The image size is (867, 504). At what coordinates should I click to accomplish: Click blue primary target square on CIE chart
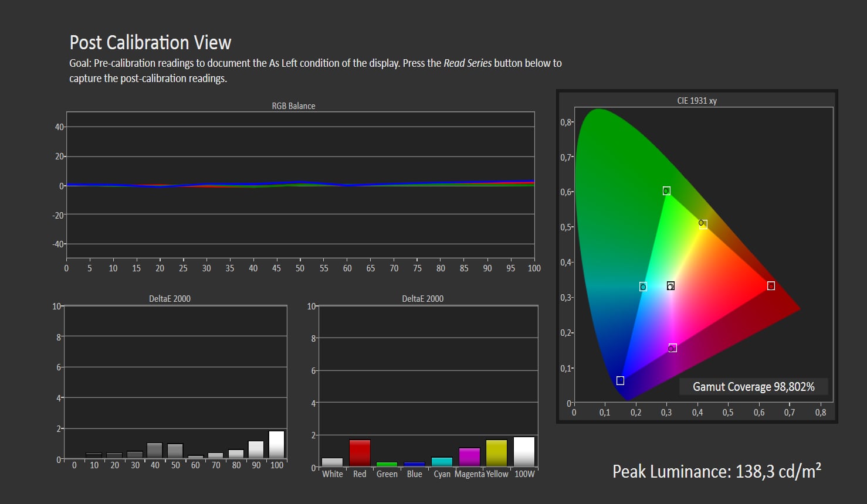coord(620,380)
